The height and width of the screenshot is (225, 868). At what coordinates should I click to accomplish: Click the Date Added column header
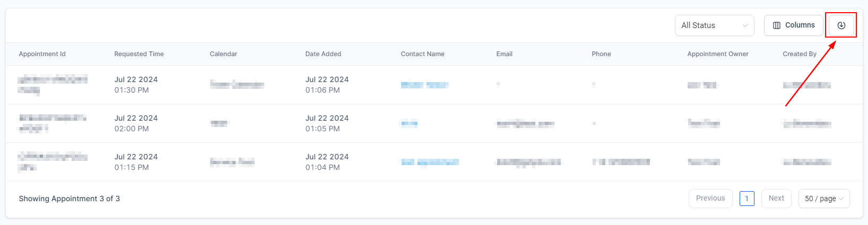(x=323, y=54)
